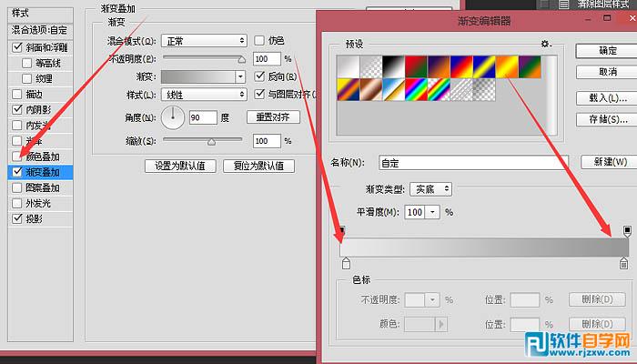637x364 pixels.
Task: Select the black to white gradient preset
Action: (394, 67)
